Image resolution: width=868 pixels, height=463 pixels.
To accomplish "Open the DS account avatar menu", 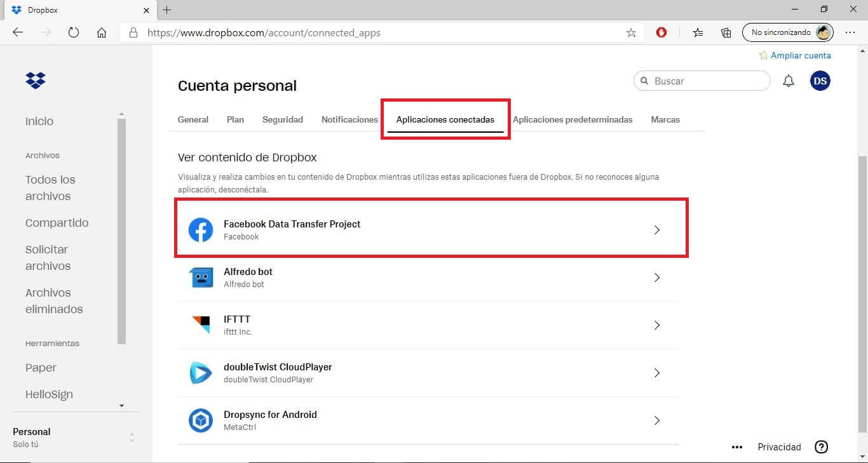I will (x=820, y=81).
